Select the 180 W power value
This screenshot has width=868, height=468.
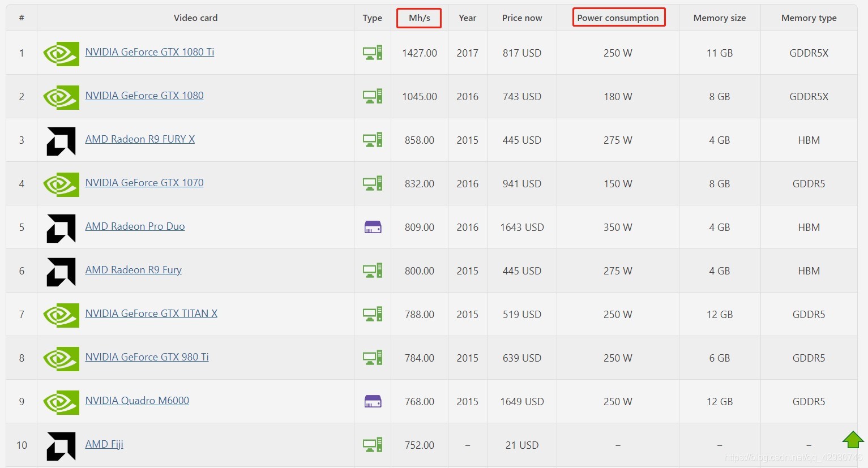pos(618,97)
